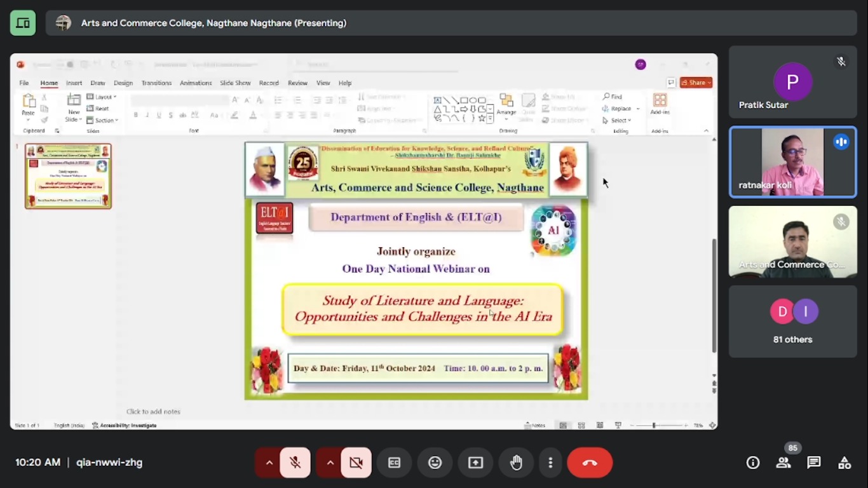Viewport: 868px width, 488px height.
Task: Open emoji reactions picker
Action: coord(435,463)
